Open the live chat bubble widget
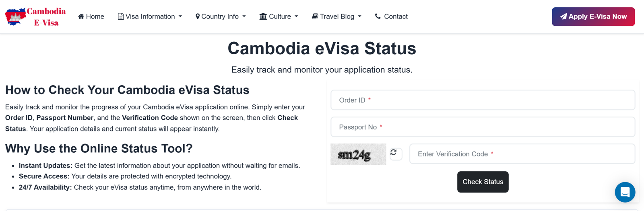Image resolution: width=644 pixels, height=211 pixels. 625,192
